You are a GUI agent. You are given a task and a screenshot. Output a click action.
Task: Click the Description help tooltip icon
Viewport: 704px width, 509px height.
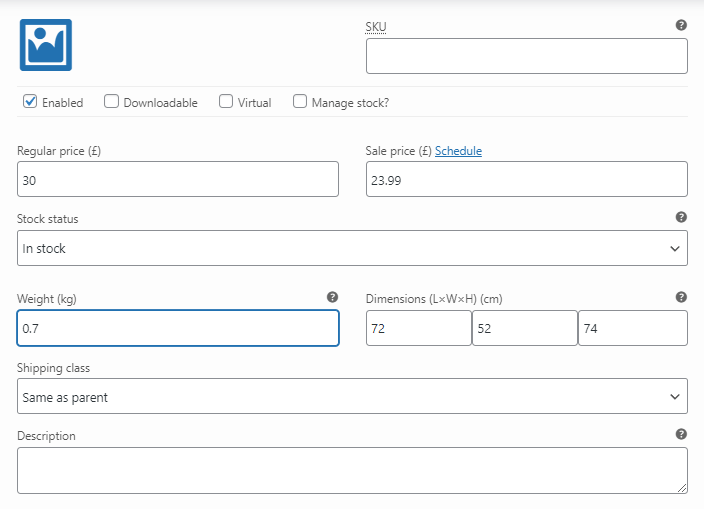point(681,434)
